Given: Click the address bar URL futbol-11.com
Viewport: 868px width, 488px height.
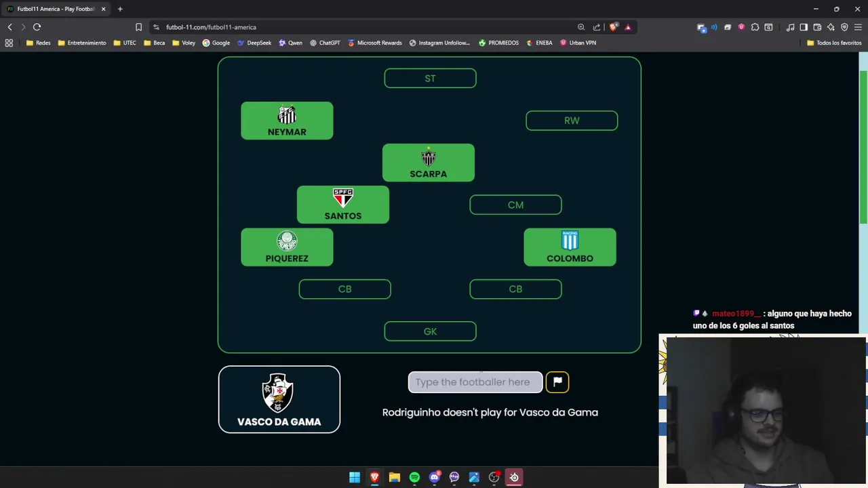Looking at the screenshot, I should (x=211, y=27).
